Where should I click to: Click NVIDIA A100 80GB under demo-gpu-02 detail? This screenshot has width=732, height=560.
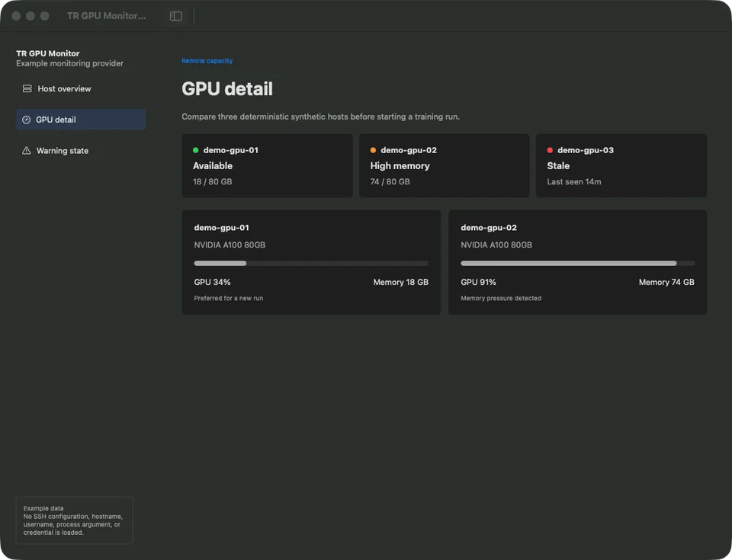[x=496, y=245]
